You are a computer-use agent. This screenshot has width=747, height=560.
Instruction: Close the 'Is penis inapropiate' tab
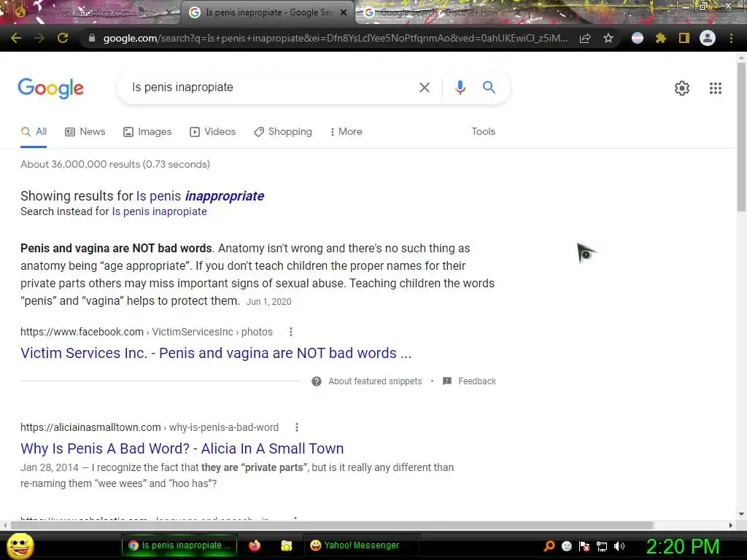[344, 13]
